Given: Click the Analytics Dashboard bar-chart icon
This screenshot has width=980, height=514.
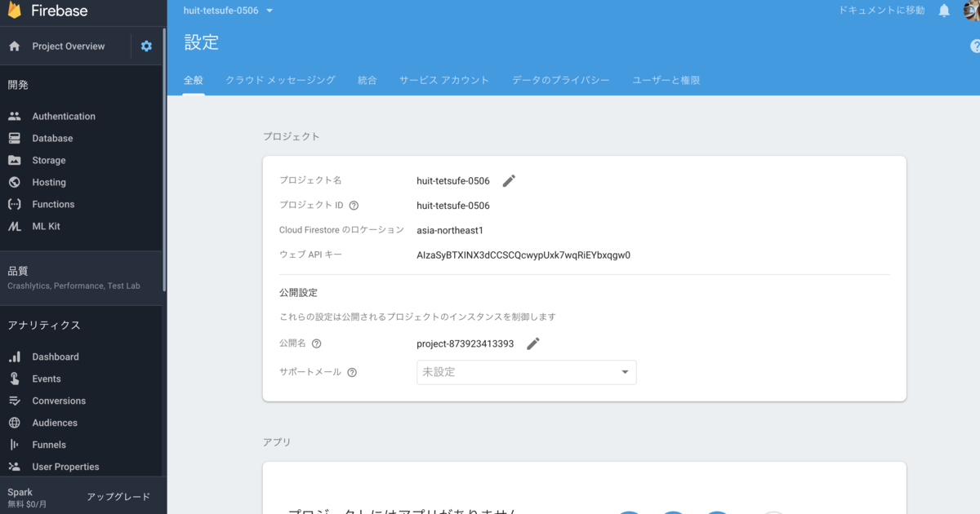Looking at the screenshot, I should [x=14, y=357].
